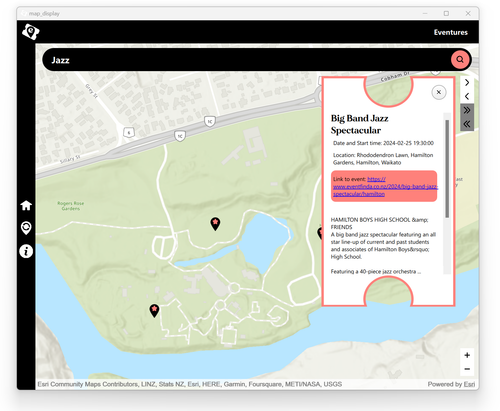The height and width of the screenshot is (411, 500).
Task: Go to home via sidebar house icon
Action: click(26, 205)
